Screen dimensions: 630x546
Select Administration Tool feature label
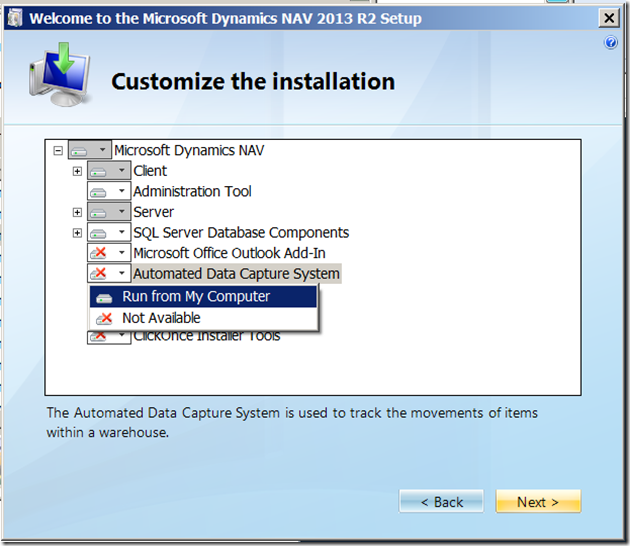coord(192,191)
